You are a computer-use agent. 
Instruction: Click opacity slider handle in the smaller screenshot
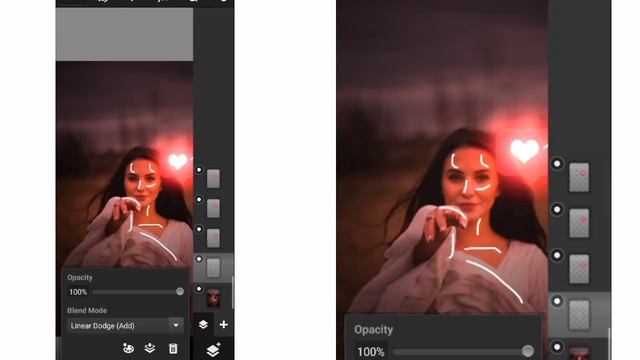pyautogui.click(x=180, y=291)
